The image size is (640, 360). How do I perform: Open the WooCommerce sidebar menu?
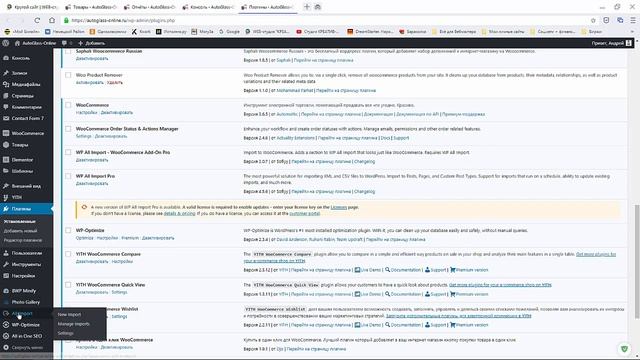click(27, 133)
